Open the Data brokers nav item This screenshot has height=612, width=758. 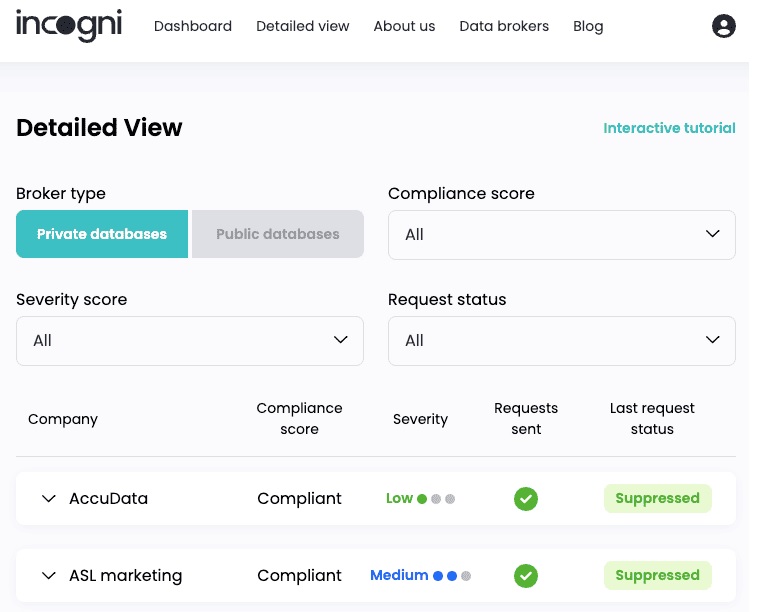(x=504, y=26)
